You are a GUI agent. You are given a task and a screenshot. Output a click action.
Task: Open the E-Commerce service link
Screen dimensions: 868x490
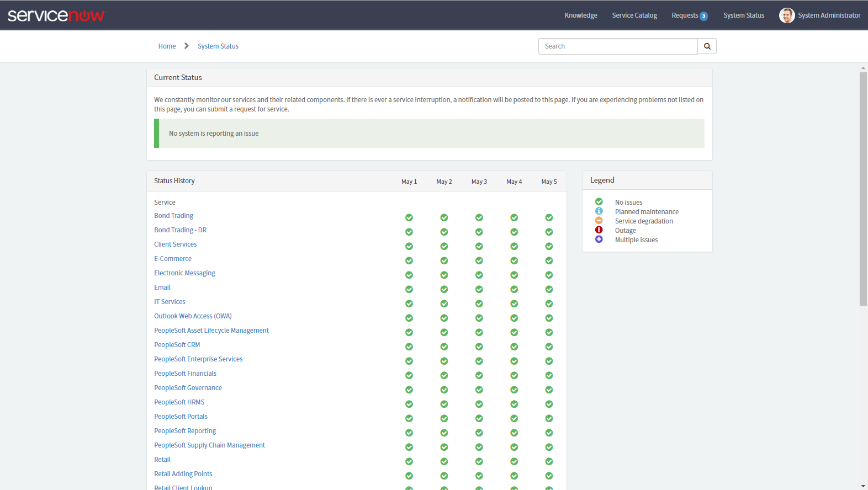173,259
